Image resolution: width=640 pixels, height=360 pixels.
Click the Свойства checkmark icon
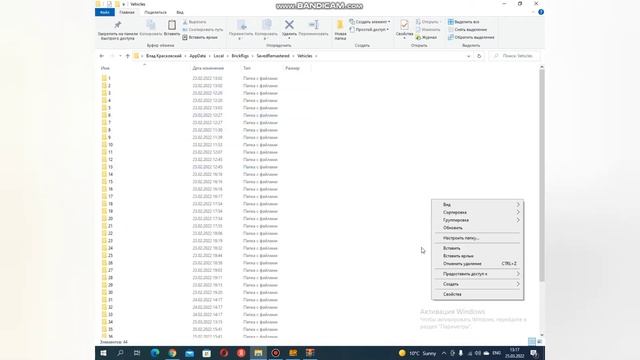404,25
